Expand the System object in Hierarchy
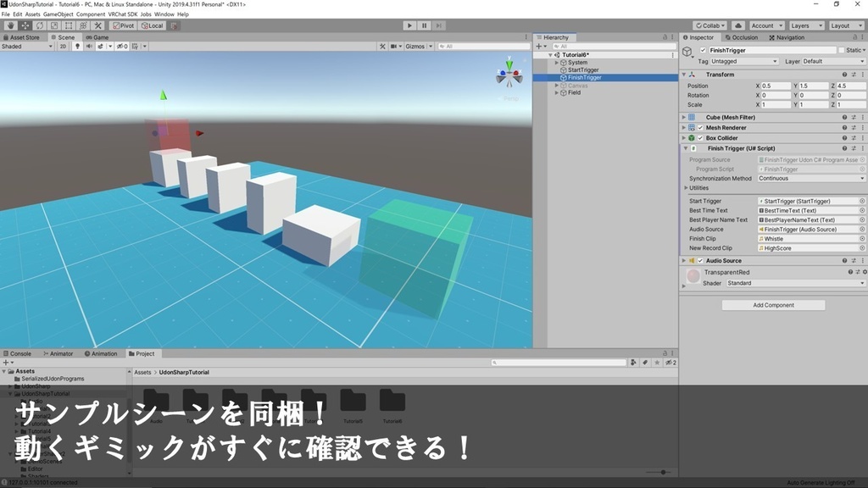Viewport: 868px width, 488px height. click(x=559, y=62)
